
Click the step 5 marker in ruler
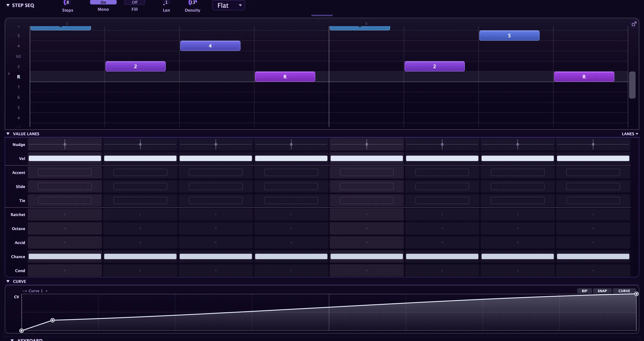[x=366, y=24]
